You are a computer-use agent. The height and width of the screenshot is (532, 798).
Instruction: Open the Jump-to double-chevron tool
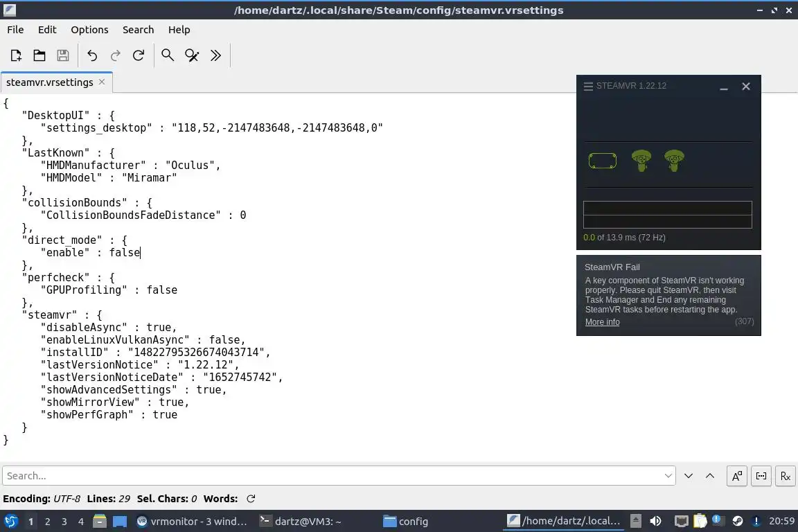point(216,55)
